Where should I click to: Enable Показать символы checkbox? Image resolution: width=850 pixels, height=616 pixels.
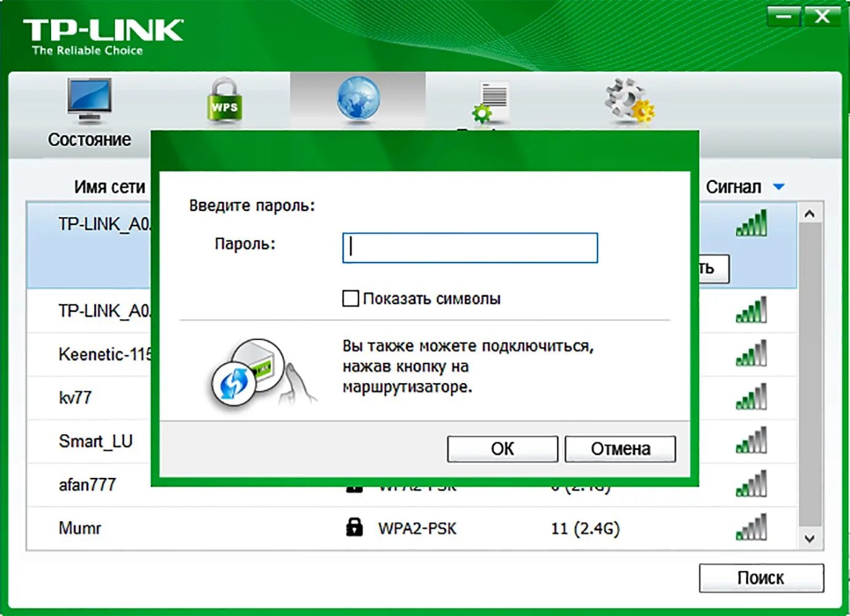350,299
